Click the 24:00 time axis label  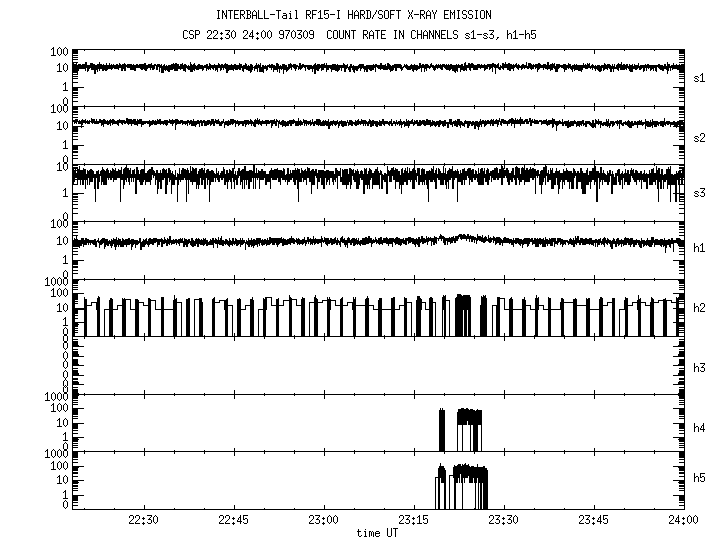682,521
